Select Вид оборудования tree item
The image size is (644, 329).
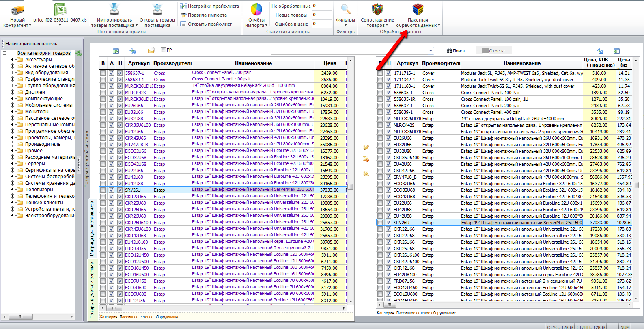click(46, 73)
